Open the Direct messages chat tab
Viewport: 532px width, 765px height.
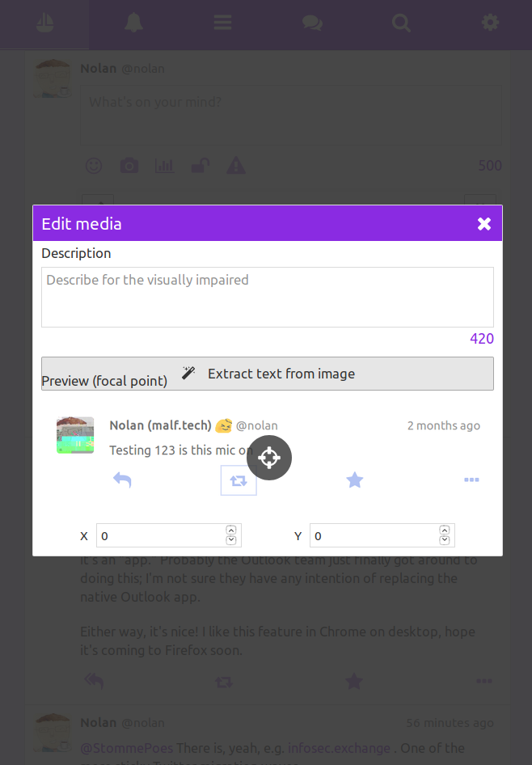[312, 23]
